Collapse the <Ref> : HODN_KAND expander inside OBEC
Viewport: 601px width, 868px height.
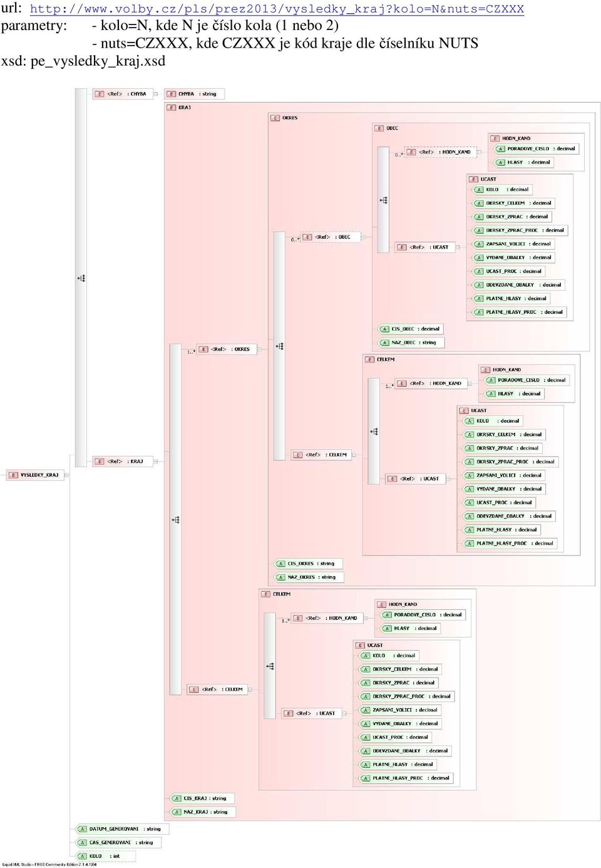pyautogui.click(x=479, y=152)
